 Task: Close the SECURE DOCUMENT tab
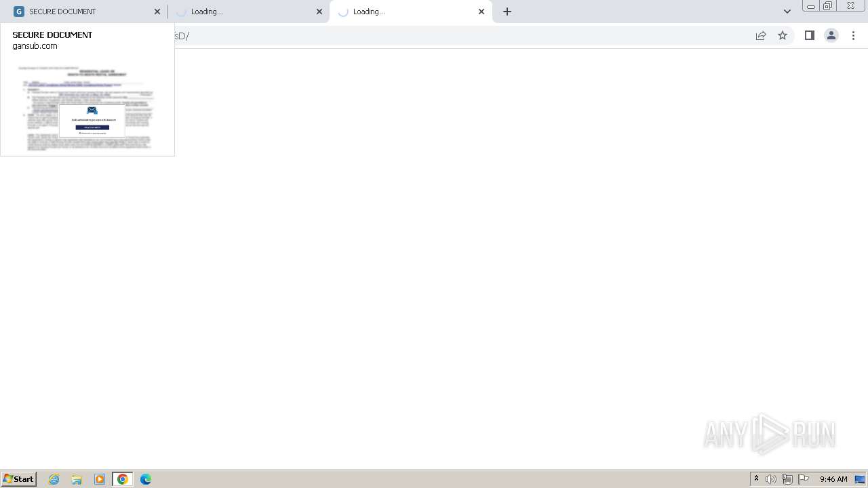157,12
